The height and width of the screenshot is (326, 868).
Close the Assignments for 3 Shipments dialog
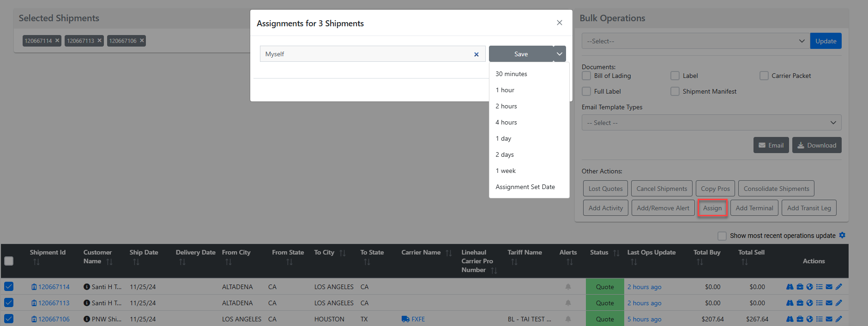(559, 23)
